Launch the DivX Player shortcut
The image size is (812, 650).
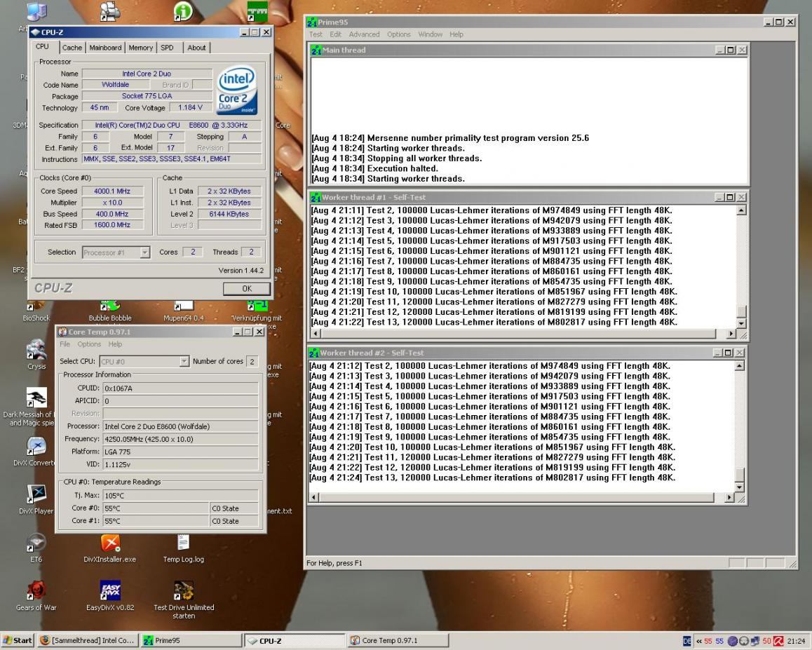(36, 494)
